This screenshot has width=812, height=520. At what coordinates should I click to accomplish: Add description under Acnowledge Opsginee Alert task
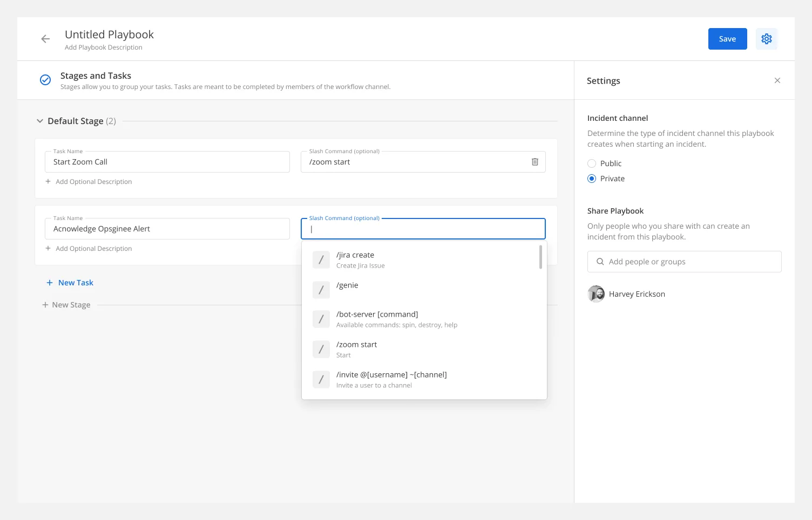(x=89, y=249)
